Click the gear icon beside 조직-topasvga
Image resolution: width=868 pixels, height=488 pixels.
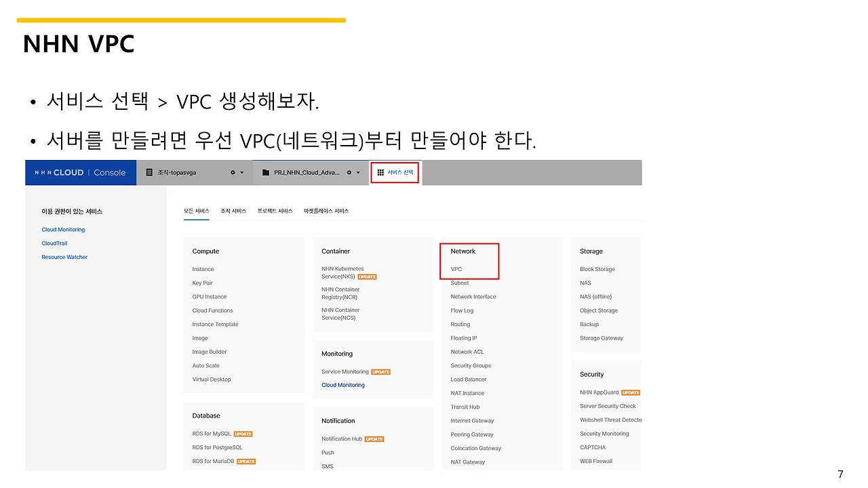click(x=233, y=172)
